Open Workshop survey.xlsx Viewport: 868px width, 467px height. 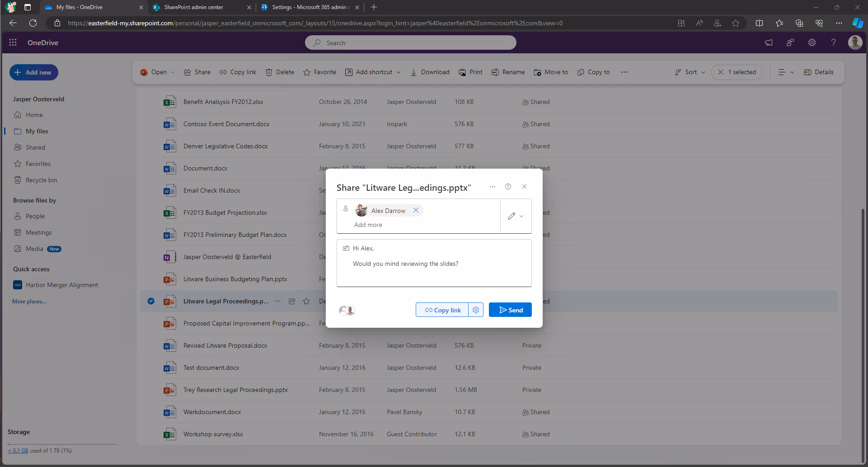213,434
